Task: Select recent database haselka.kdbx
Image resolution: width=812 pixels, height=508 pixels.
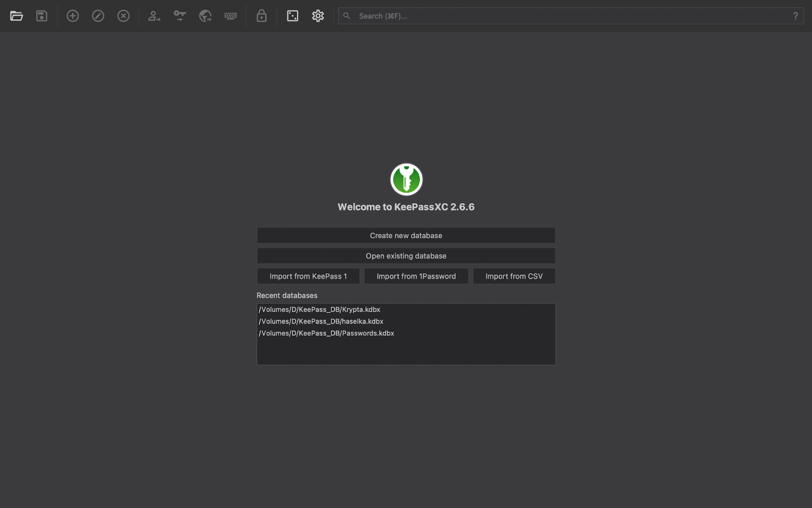Action: 406,321
